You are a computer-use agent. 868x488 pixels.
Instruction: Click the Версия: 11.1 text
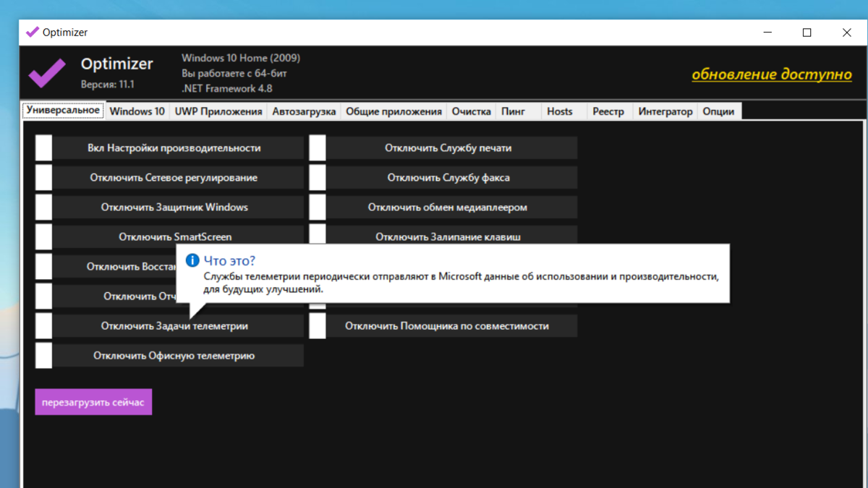[108, 85]
